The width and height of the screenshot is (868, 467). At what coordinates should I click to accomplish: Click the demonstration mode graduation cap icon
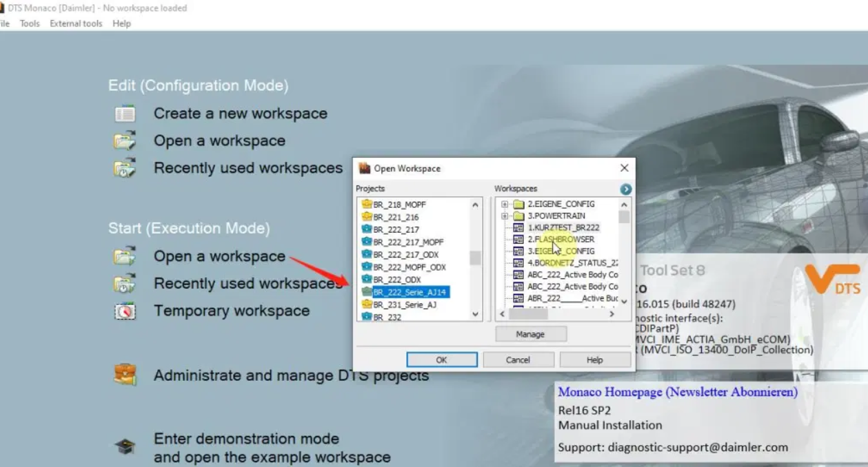pyautogui.click(x=125, y=447)
